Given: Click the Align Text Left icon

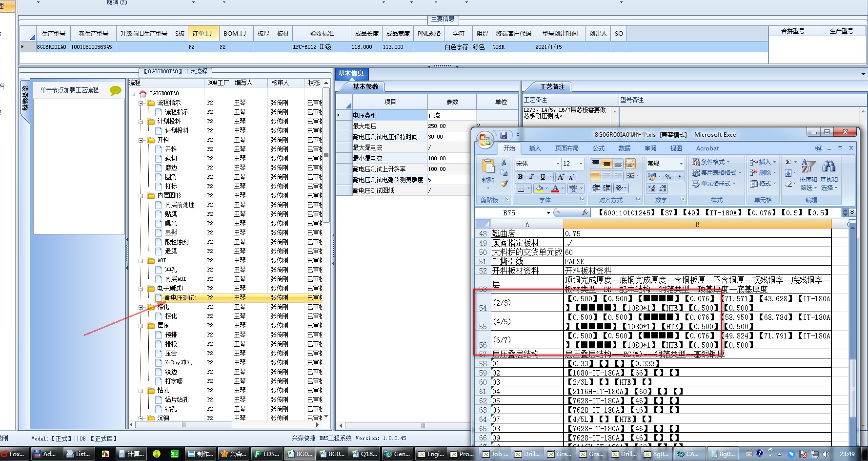Looking at the screenshot, I should [x=595, y=176].
